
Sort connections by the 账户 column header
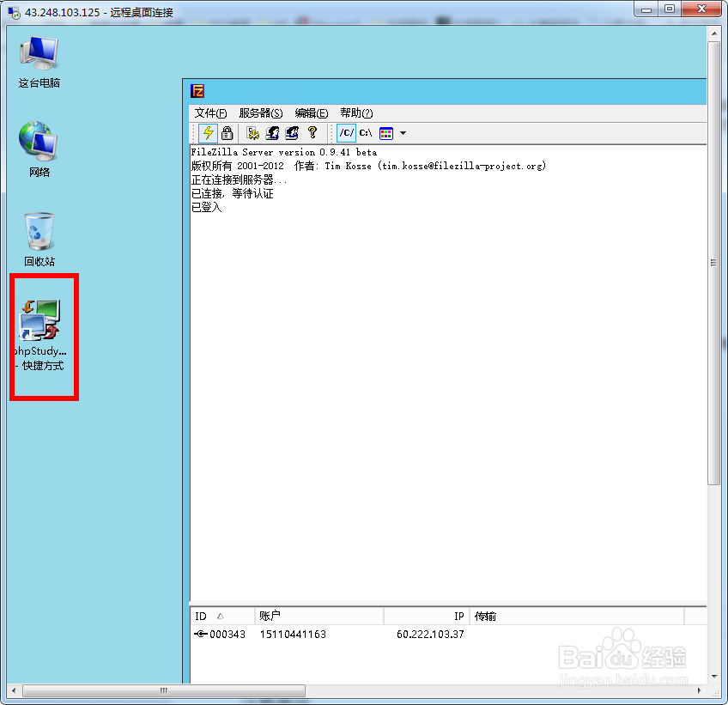(x=319, y=617)
